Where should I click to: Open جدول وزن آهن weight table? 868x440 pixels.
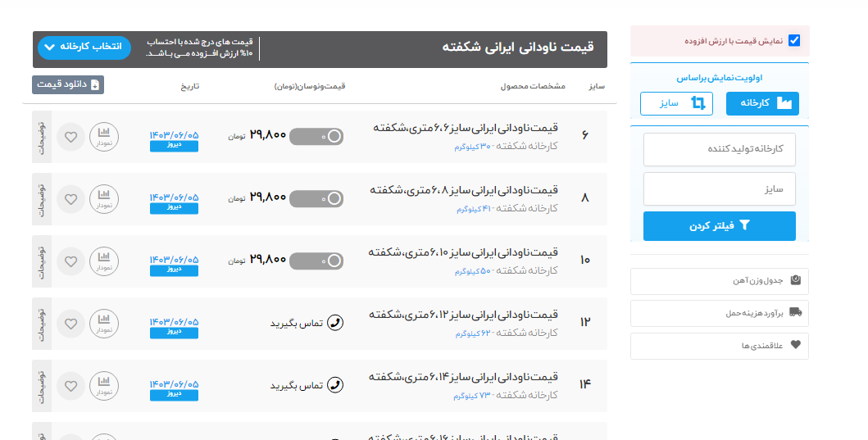pos(719,281)
